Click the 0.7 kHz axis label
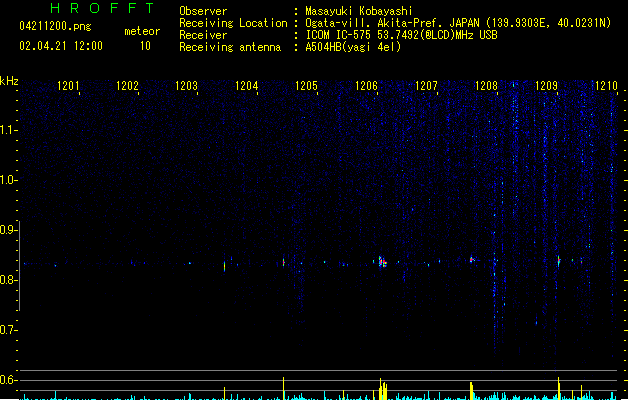The height and width of the screenshot is (400, 629). 8,330
